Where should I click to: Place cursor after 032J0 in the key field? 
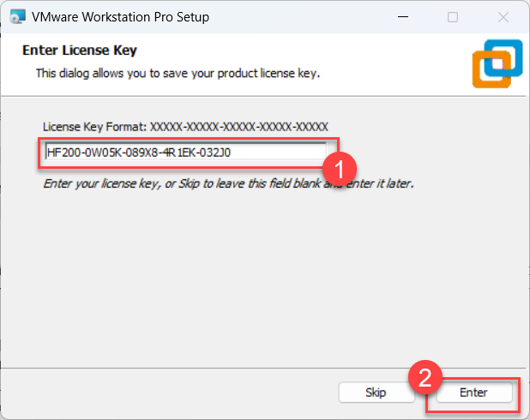click(x=232, y=153)
